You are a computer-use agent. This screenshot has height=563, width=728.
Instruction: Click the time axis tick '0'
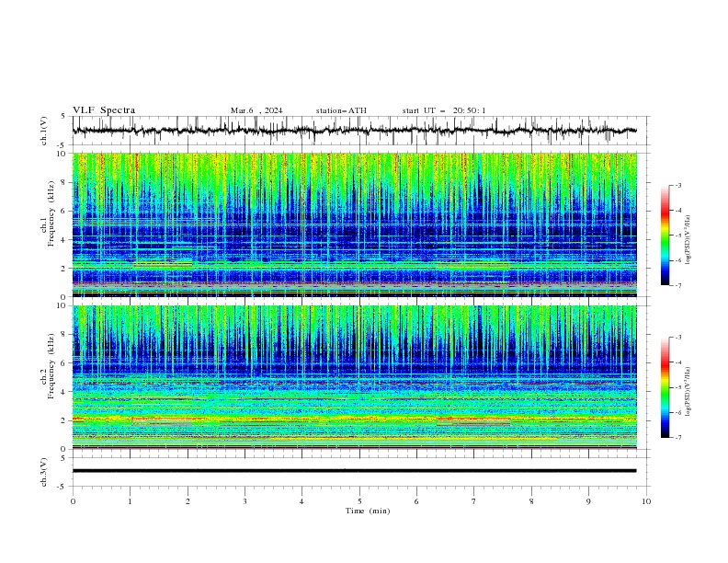pos(73,501)
